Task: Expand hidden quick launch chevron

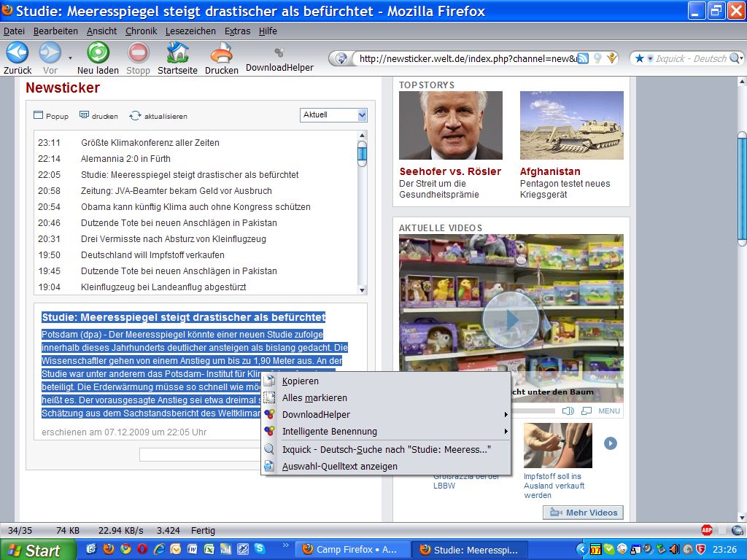Action: tap(285, 545)
